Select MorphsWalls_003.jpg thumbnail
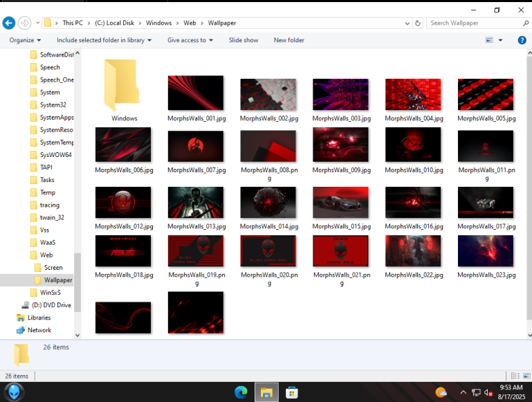Image resolution: width=532 pixels, height=402 pixels. [340, 94]
